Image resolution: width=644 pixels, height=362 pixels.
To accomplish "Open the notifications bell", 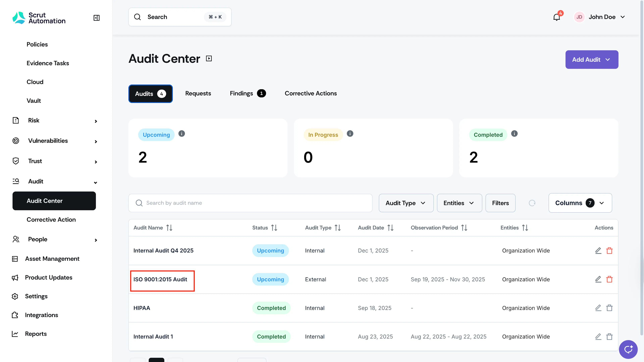I will click(556, 17).
